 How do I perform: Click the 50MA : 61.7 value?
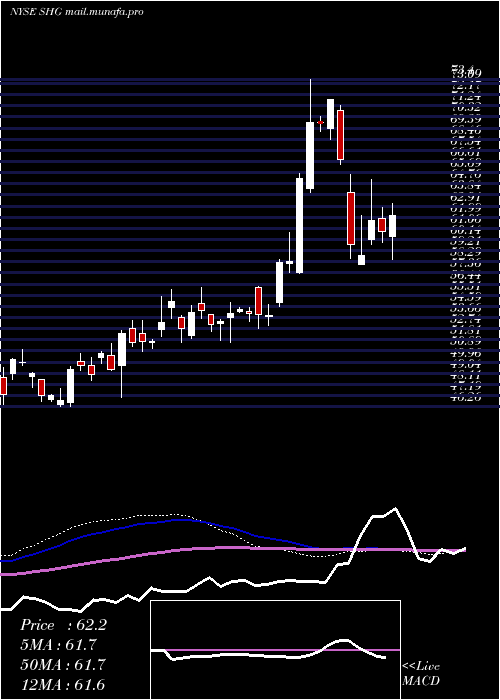[63, 665]
